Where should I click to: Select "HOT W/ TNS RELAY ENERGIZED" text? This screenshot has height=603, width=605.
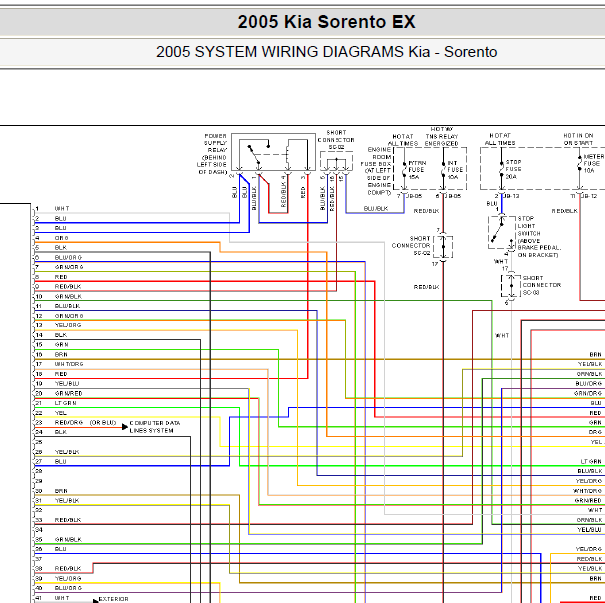pos(441,136)
